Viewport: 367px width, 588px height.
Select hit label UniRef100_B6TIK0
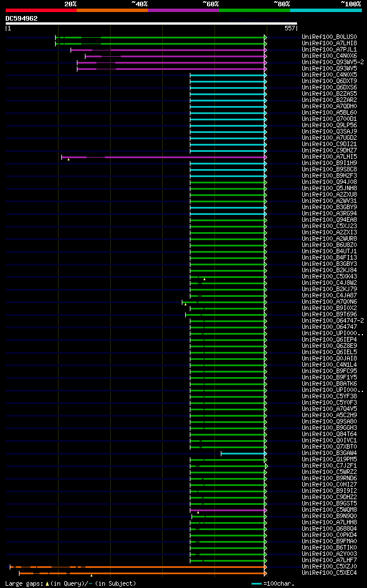click(330, 547)
